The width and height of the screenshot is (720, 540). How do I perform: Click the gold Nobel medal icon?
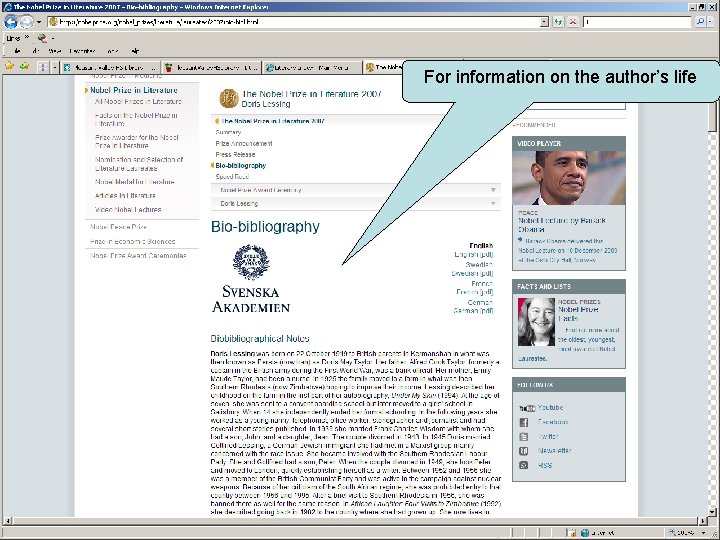(x=228, y=98)
